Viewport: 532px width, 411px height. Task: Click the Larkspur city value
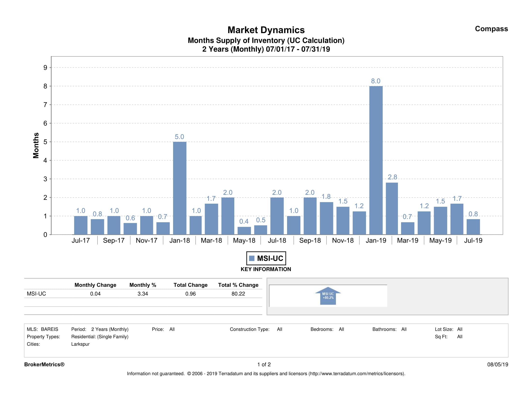click(80, 344)
